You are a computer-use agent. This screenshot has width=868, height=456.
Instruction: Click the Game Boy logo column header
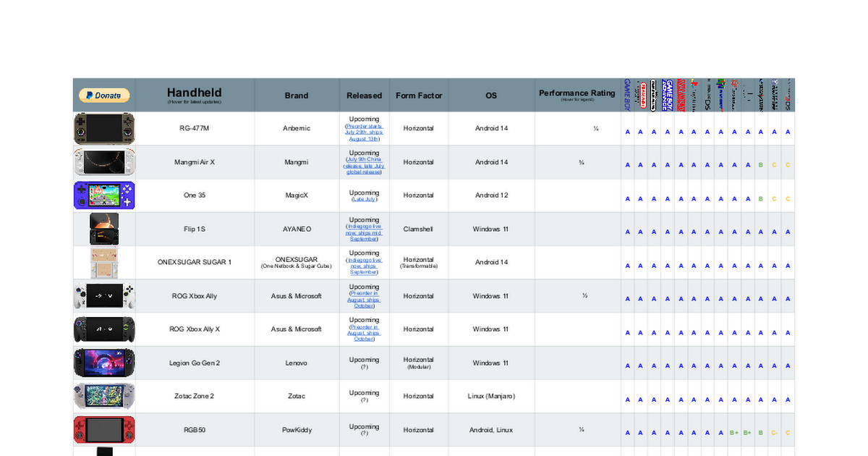627,95
